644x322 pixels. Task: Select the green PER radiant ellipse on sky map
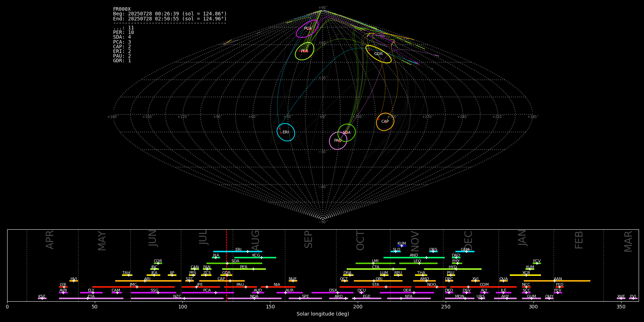pyautogui.click(x=304, y=51)
